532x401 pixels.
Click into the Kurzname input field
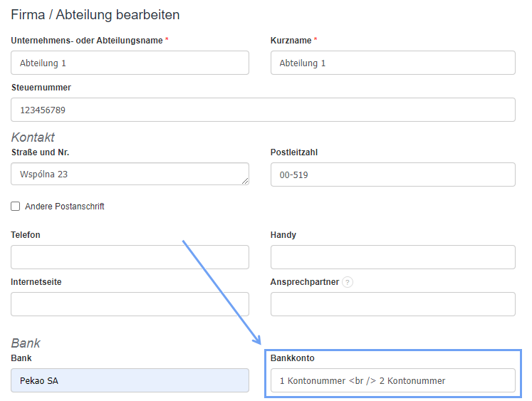[392, 63]
